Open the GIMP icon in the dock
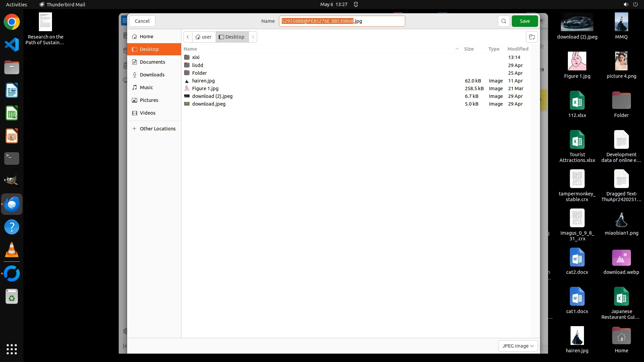Screen dimensions: 644x362 (x=12, y=181)
